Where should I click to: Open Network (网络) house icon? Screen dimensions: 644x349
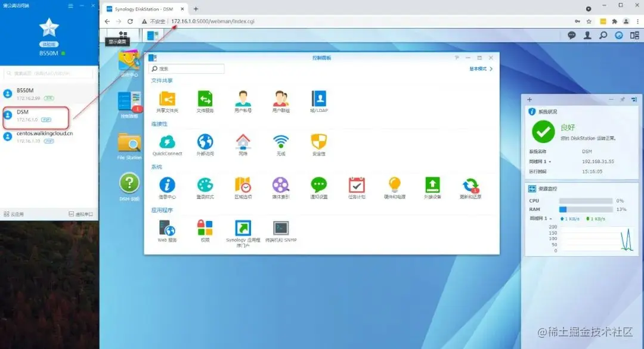click(x=243, y=142)
